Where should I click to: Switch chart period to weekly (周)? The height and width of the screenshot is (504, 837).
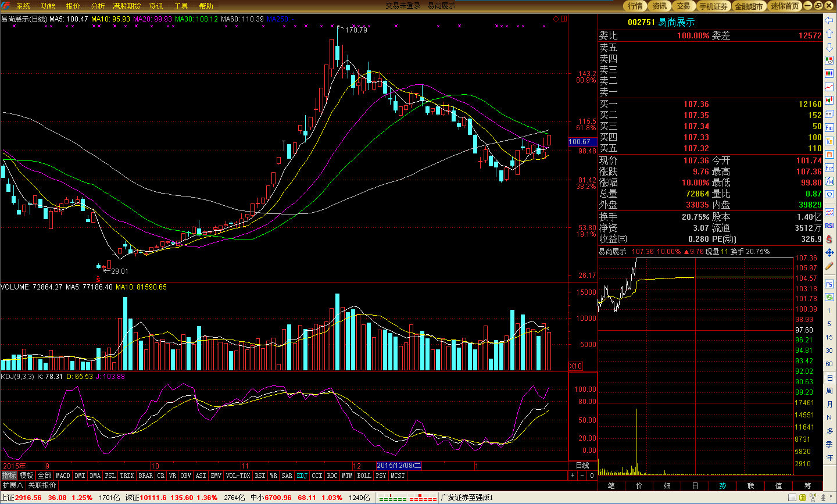click(829, 391)
